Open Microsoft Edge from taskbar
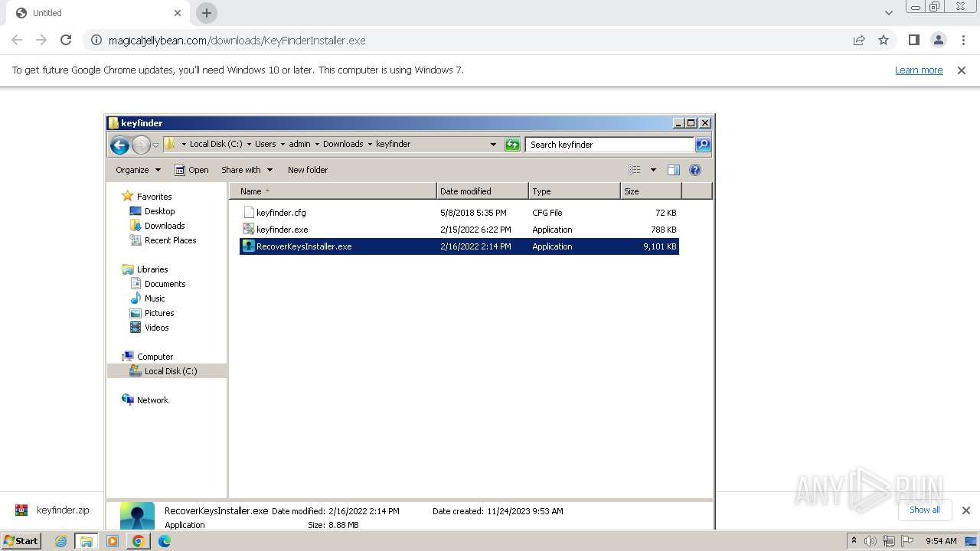This screenshot has width=980, height=551. coord(164,541)
